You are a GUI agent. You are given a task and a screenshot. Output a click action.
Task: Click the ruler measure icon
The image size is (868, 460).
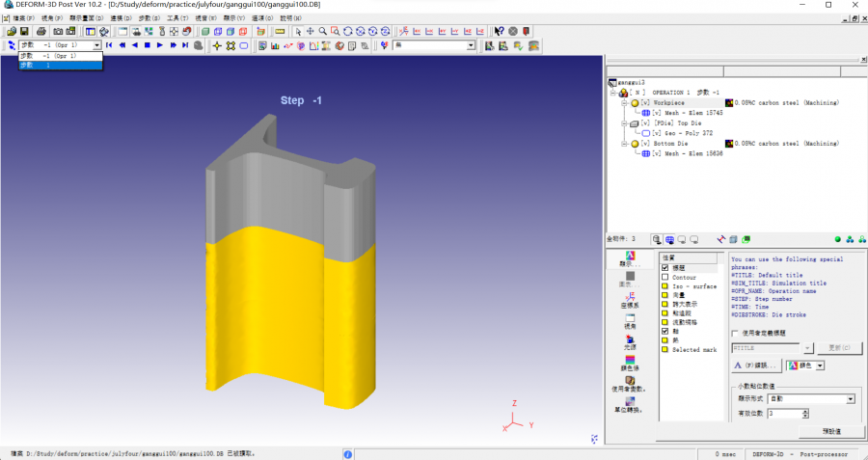(280, 32)
